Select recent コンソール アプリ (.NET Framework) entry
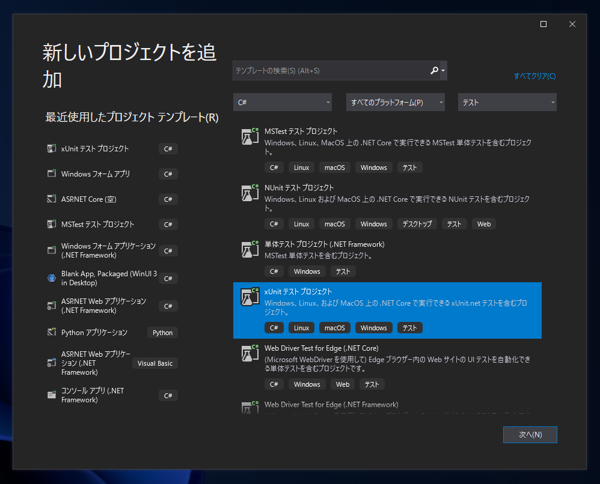The height and width of the screenshot is (484, 600). point(93,395)
